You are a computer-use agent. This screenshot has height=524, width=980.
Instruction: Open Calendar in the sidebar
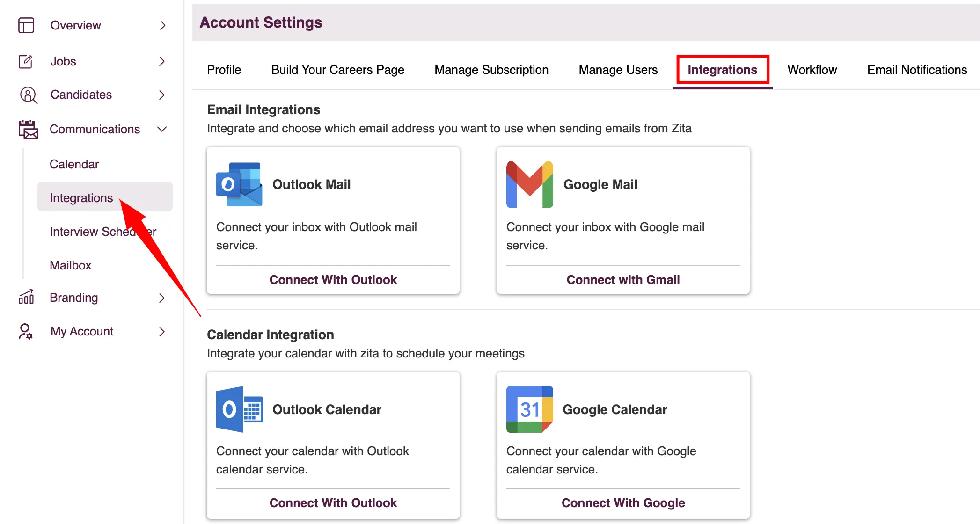coord(74,164)
